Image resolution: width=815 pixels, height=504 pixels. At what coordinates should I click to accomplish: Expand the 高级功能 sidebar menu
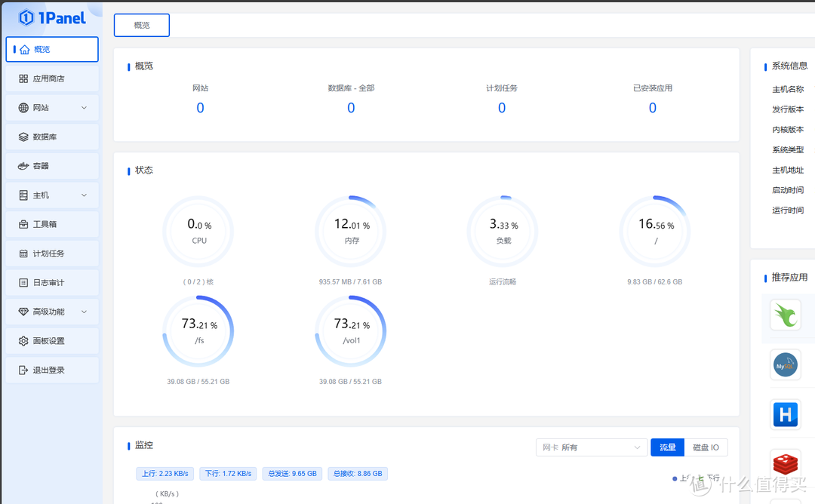53,312
